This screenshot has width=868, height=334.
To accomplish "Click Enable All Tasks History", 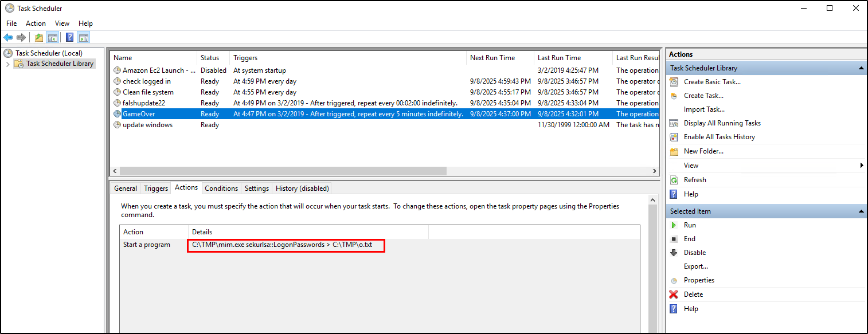I will coord(719,137).
